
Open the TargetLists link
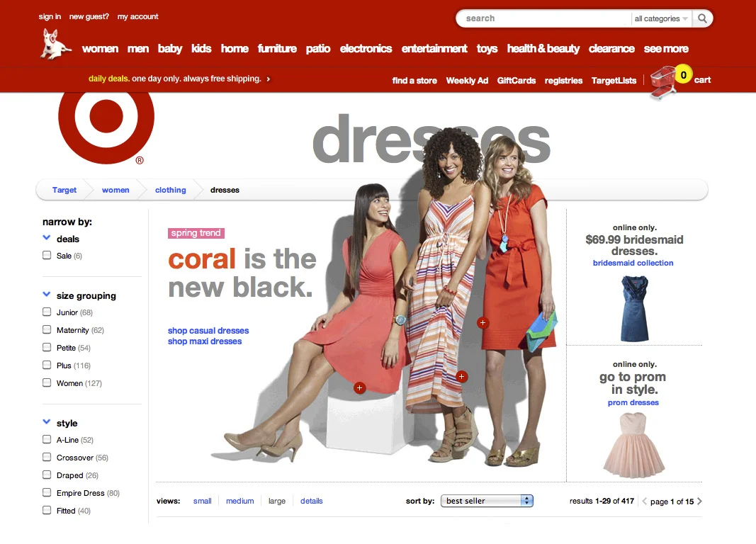point(614,81)
